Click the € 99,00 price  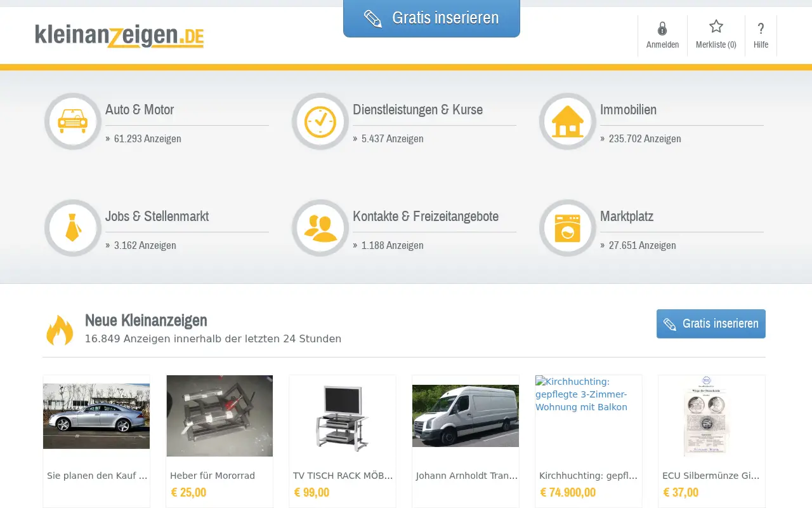point(311,492)
